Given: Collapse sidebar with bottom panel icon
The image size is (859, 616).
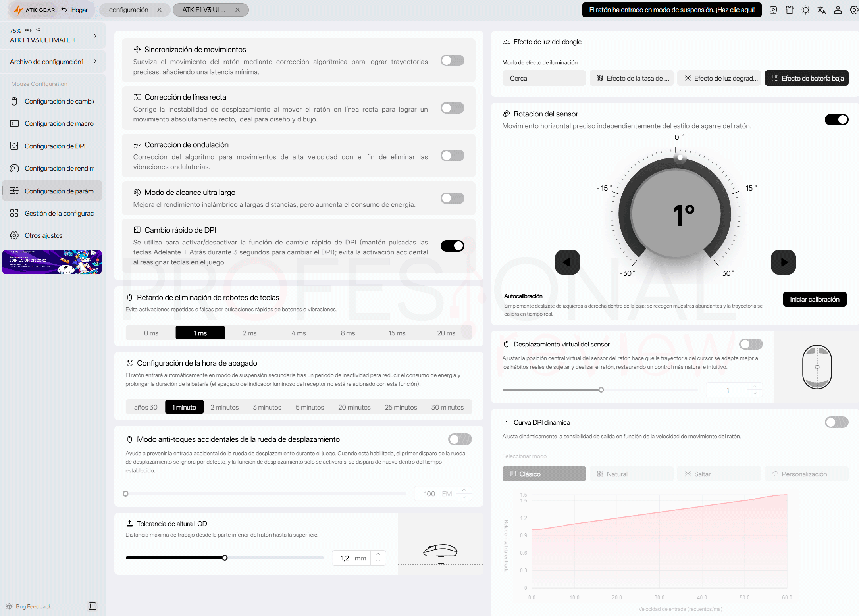Looking at the screenshot, I should [92, 606].
